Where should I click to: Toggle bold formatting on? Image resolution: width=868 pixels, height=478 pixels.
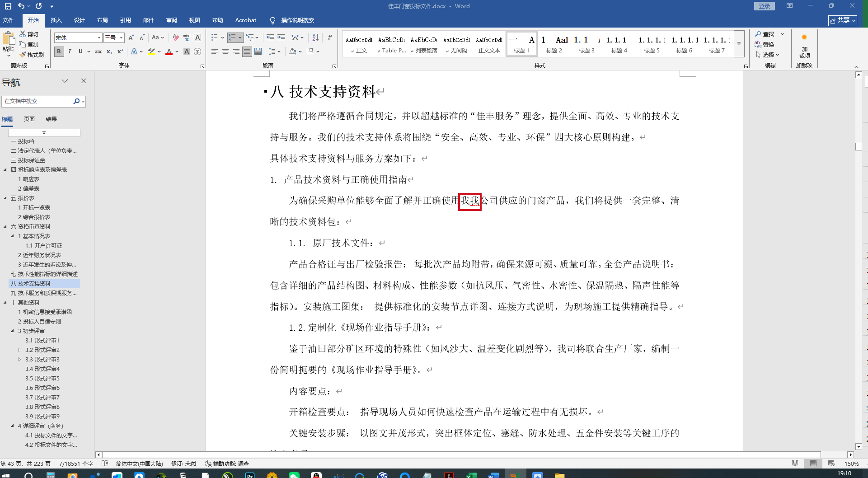[59, 52]
